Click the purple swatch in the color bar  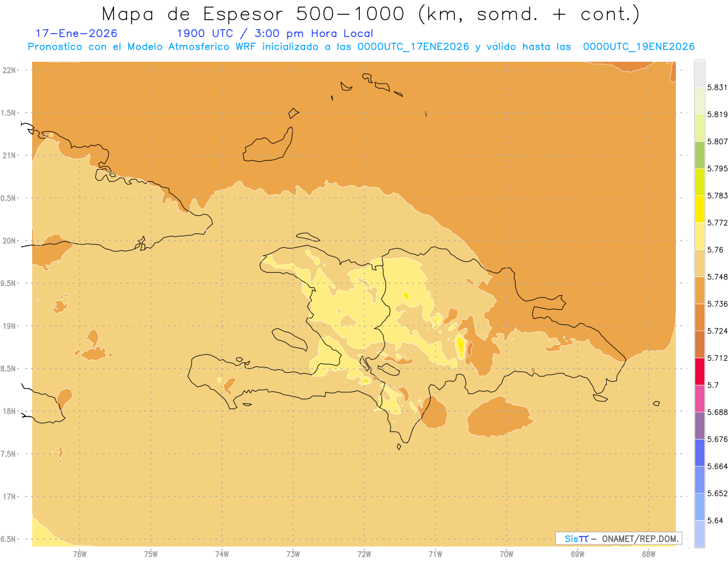click(699, 426)
